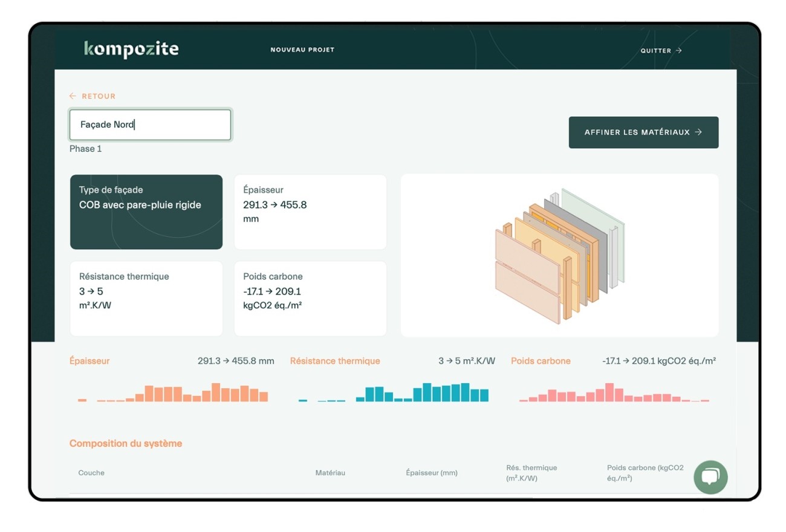This screenshot has height=532, width=786.
Task: Click the arrow next to QUITTER
Action: click(x=680, y=51)
